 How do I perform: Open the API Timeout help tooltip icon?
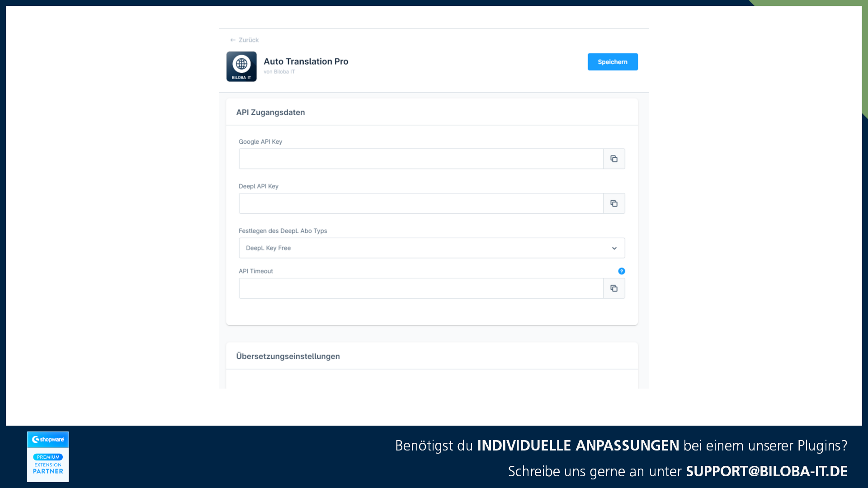click(622, 271)
